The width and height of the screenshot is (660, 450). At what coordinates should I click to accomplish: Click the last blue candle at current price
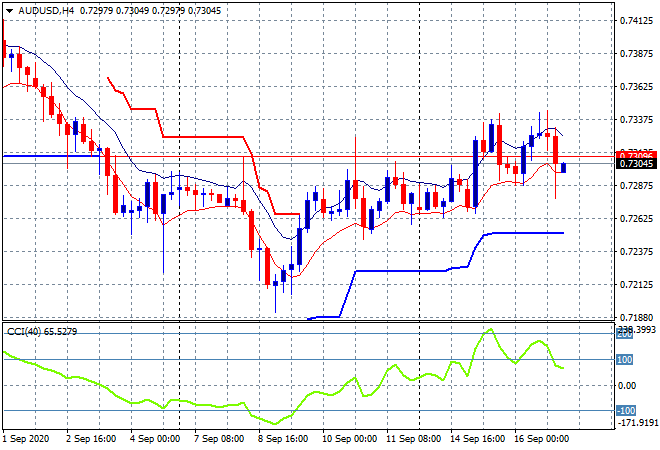[x=563, y=168]
